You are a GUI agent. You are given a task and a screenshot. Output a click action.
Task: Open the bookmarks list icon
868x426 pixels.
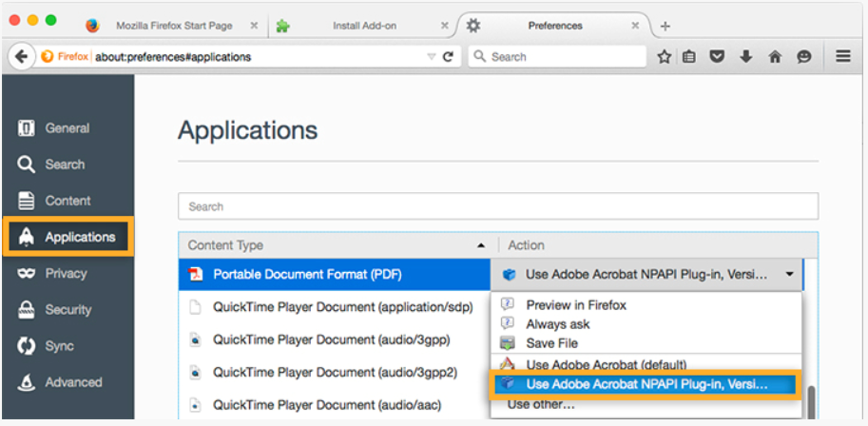coord(690,57)
